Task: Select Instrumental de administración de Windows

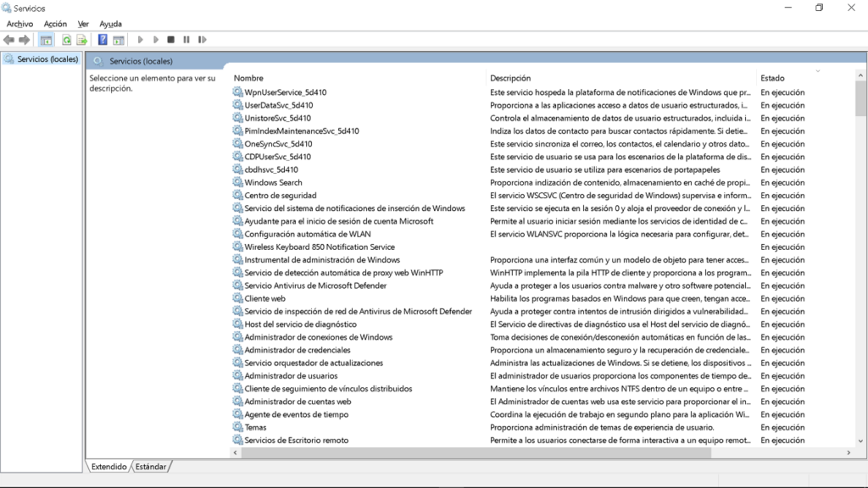Action: point(322,260)
